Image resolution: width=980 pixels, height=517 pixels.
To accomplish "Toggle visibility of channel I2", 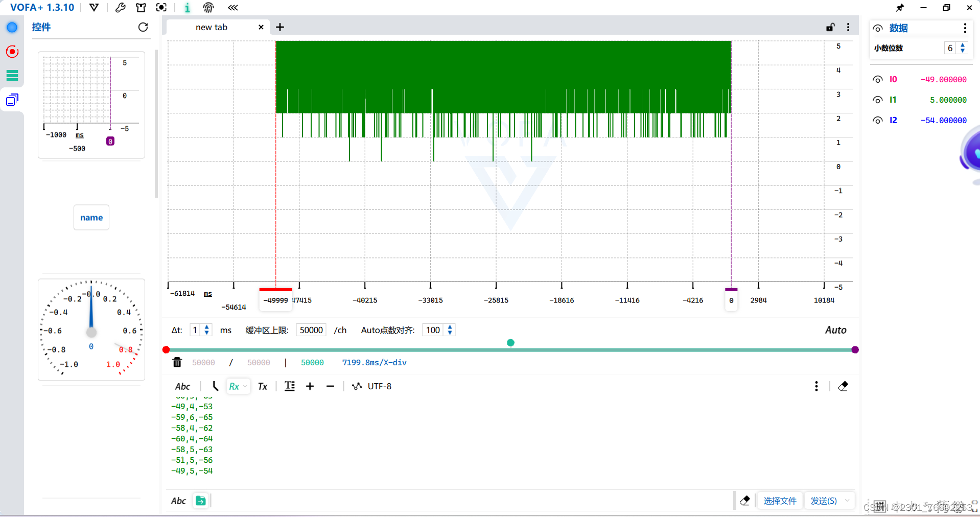I will point(878,121).
